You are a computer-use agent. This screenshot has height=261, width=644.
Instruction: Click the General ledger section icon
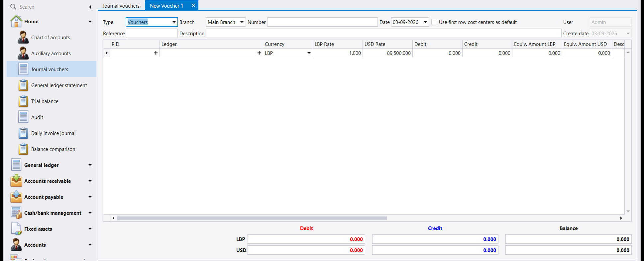coord(16,165)
